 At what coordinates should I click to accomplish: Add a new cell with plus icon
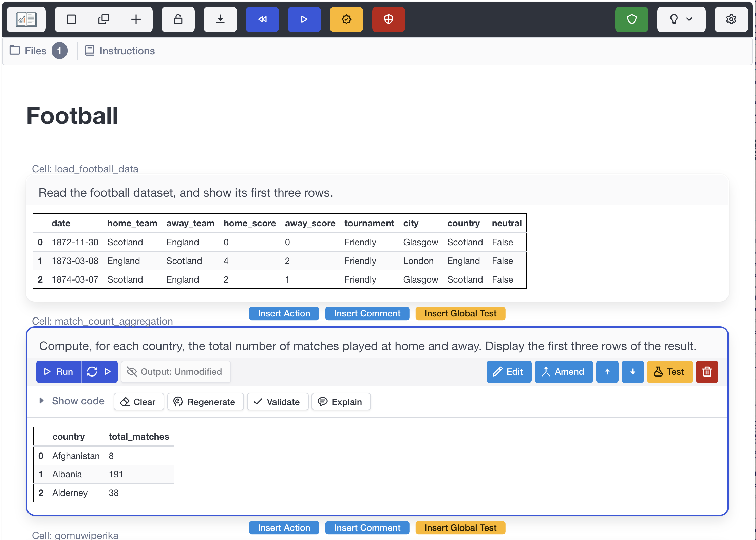[x=136, y=19]
